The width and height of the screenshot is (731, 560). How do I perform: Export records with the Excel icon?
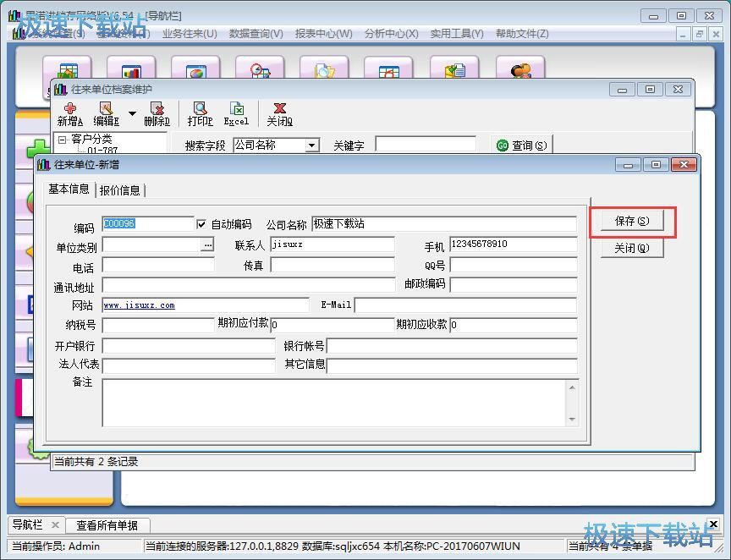pyautogui.click(x=236, y=114)
